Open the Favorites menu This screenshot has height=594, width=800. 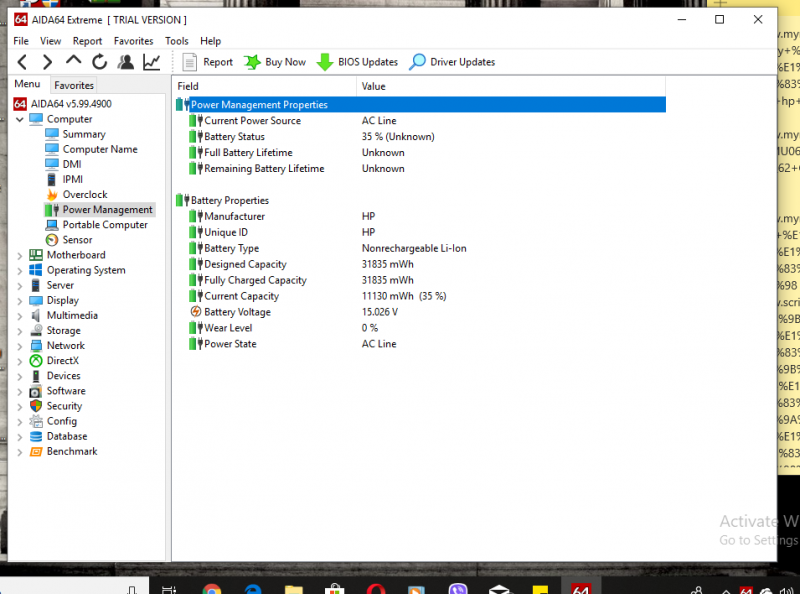133,41
